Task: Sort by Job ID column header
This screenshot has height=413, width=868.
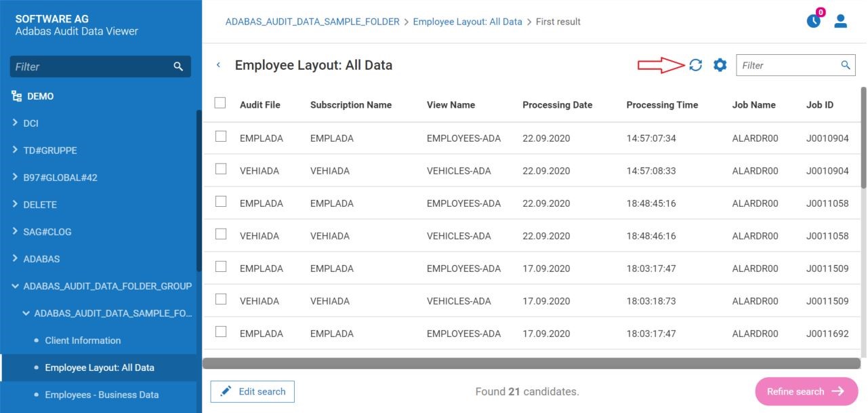Action: tap(820, 105)
